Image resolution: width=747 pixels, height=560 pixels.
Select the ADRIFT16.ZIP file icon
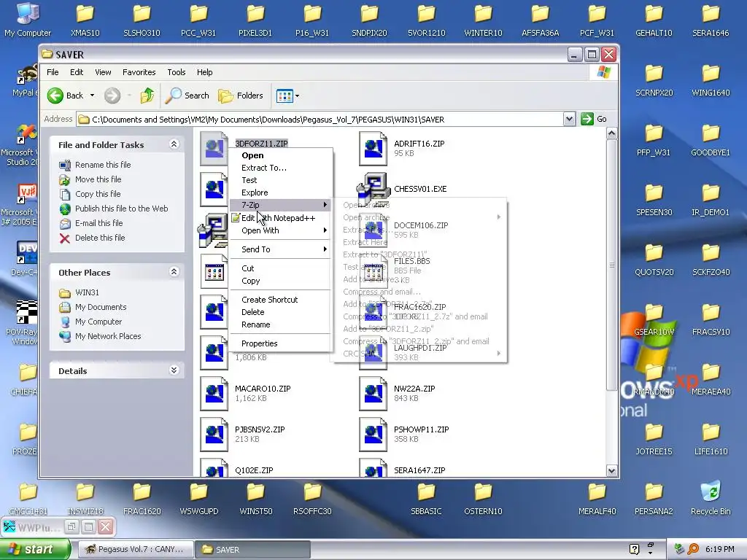click(x=373, y=149)
